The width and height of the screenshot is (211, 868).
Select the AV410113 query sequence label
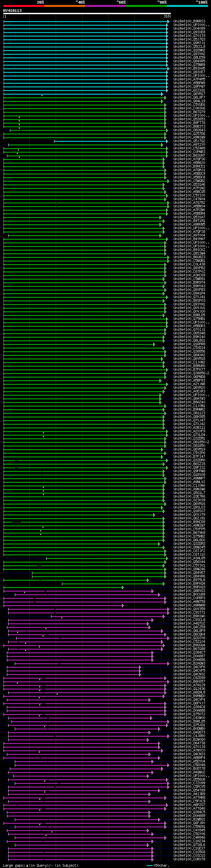pos(13,11)
